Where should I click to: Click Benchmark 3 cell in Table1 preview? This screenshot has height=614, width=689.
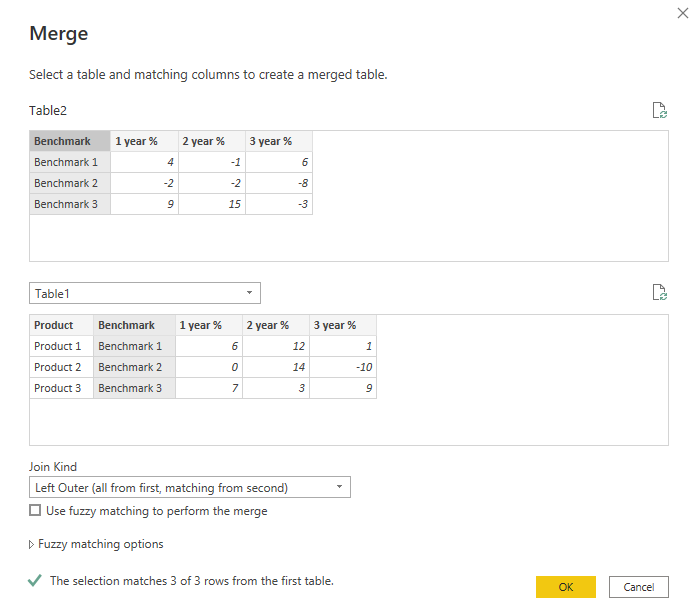pyautogui.click(x=134, y=388)
